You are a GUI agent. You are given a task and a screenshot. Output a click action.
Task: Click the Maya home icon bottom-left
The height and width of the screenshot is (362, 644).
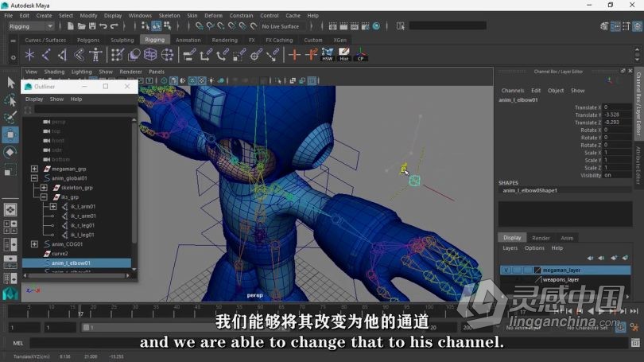coord(10,294)
